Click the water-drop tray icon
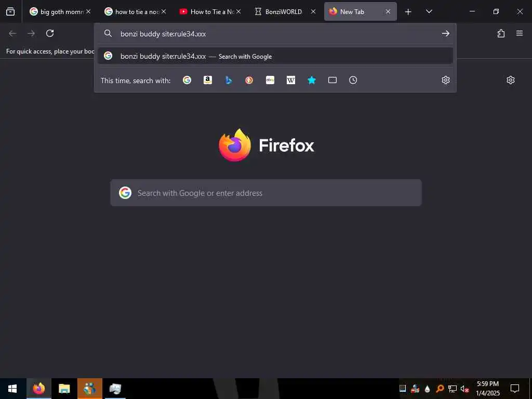532x399 pixels. tap(427, 389)
